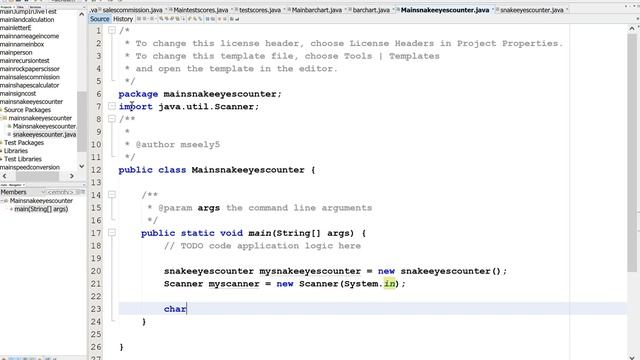Collapse Mainsnakeeyescounter class in Members panel
This screenshot has width=640, height=360.
point(1,201)
